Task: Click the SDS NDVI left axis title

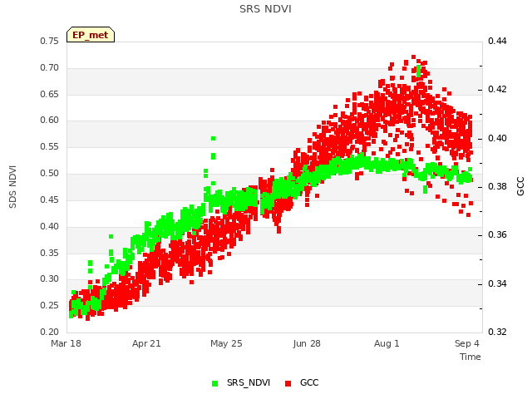Action: [x=12, y=186]
